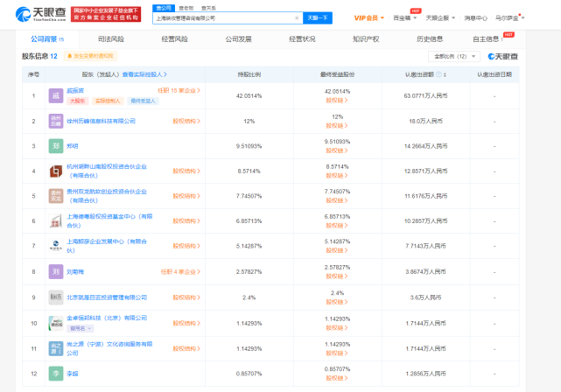This screenshot has height=392, width=561.
Task: Open the 司法风险 tab
Action: 111,39
